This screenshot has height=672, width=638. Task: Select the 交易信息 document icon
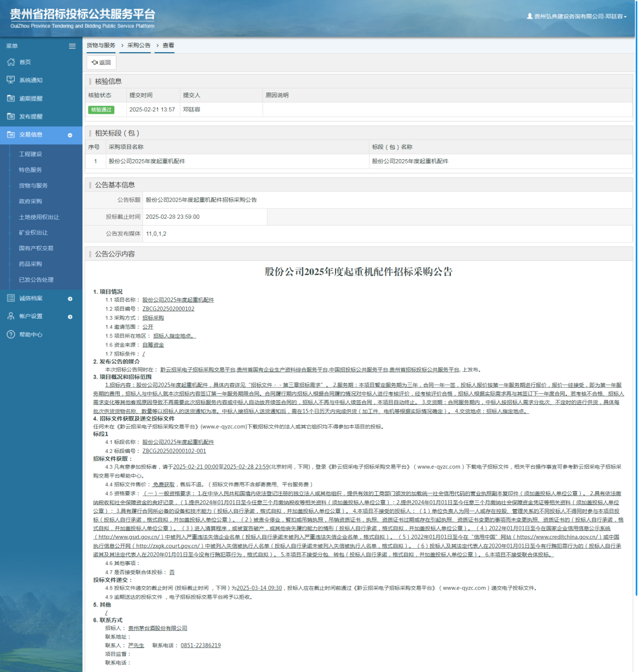[11, 135]
